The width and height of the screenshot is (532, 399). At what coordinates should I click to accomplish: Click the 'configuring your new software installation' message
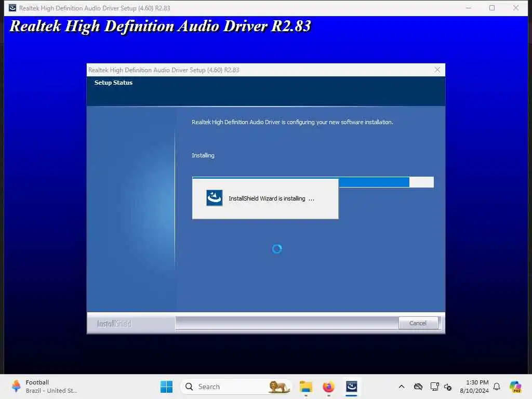292,122
